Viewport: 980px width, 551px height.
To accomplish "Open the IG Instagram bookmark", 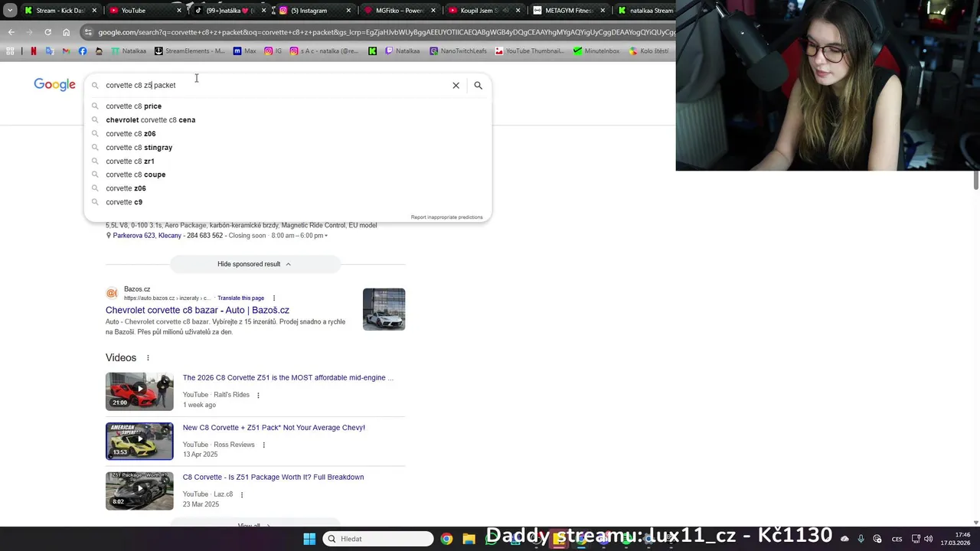I will click(x=273, y=51).
